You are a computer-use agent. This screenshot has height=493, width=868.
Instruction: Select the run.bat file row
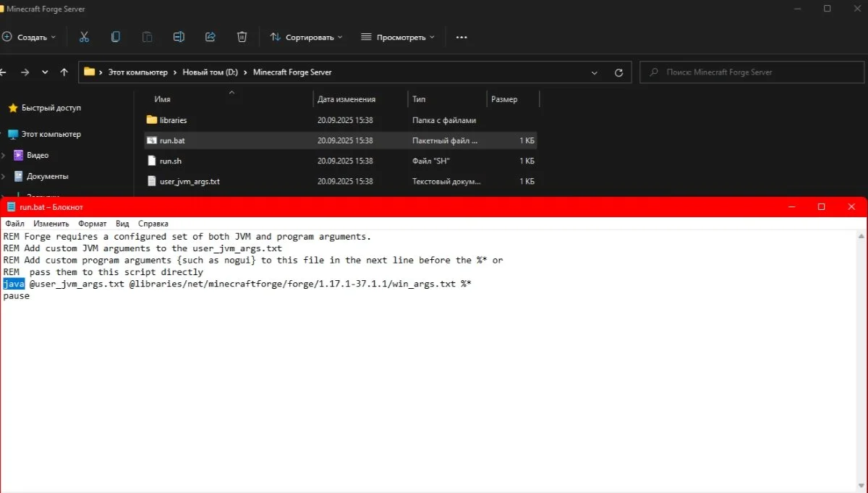pyautogui.click(x=340, y=140)
